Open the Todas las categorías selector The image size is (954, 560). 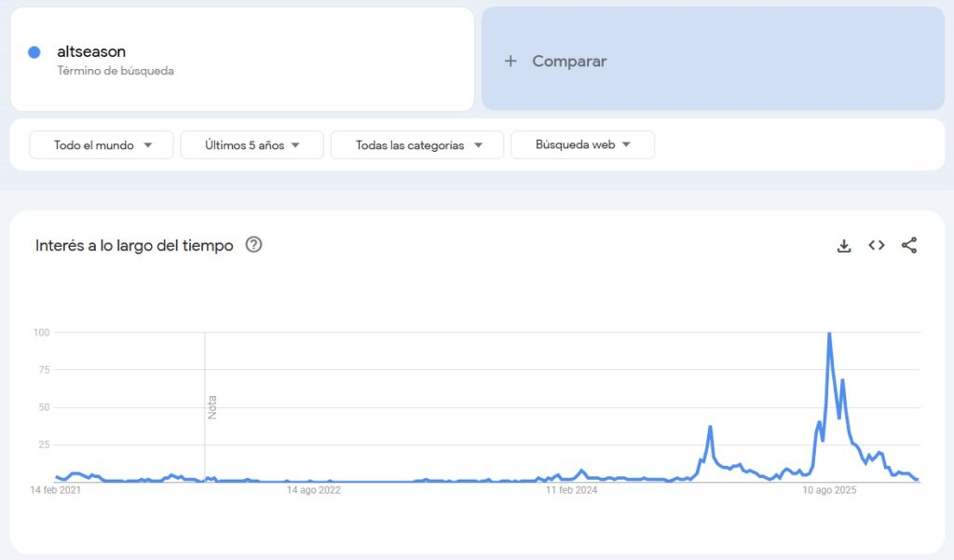click(x=416, y=144)
